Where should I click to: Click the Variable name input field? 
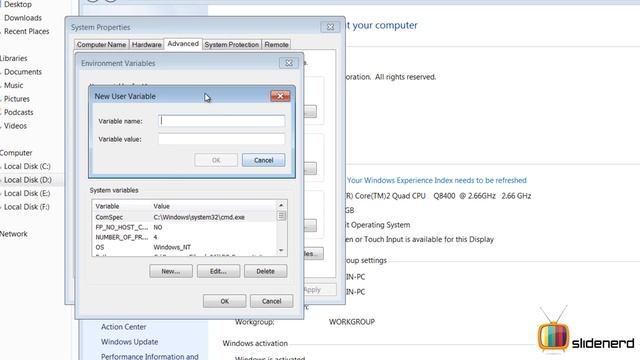(222, 121)
